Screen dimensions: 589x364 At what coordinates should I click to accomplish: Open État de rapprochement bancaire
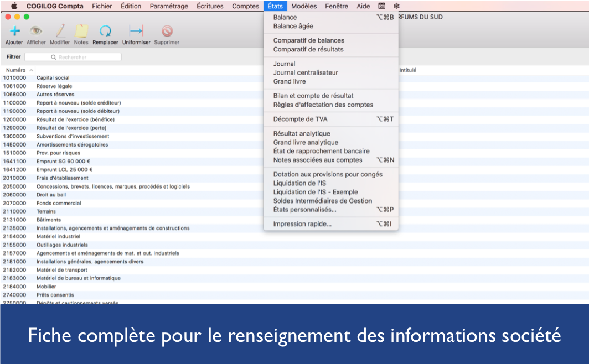331,151
